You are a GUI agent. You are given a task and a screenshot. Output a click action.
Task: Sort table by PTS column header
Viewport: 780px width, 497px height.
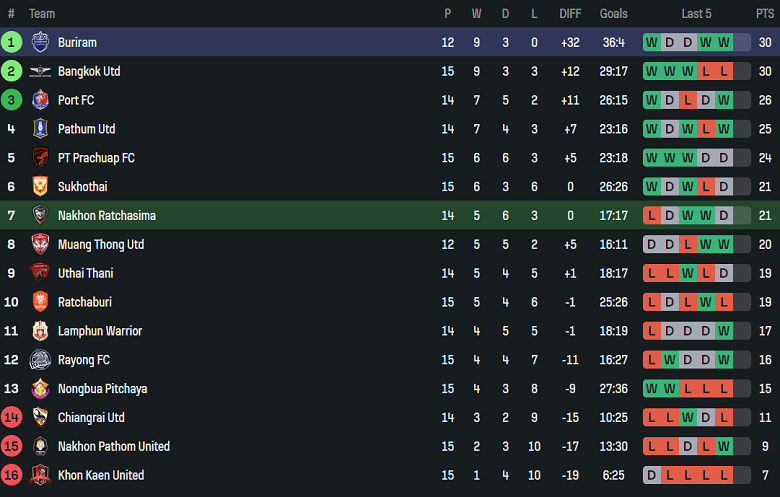(x=765, y=13)
